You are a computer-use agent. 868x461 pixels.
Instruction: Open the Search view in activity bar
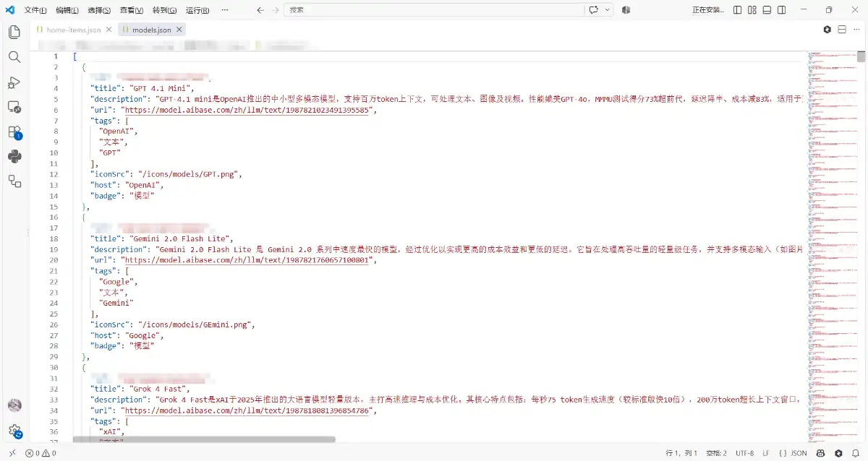[x=14, y=57]
